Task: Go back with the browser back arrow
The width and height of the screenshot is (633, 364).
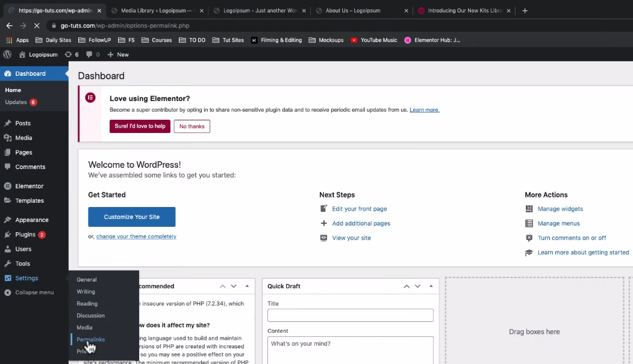Action: click(9, 25)
